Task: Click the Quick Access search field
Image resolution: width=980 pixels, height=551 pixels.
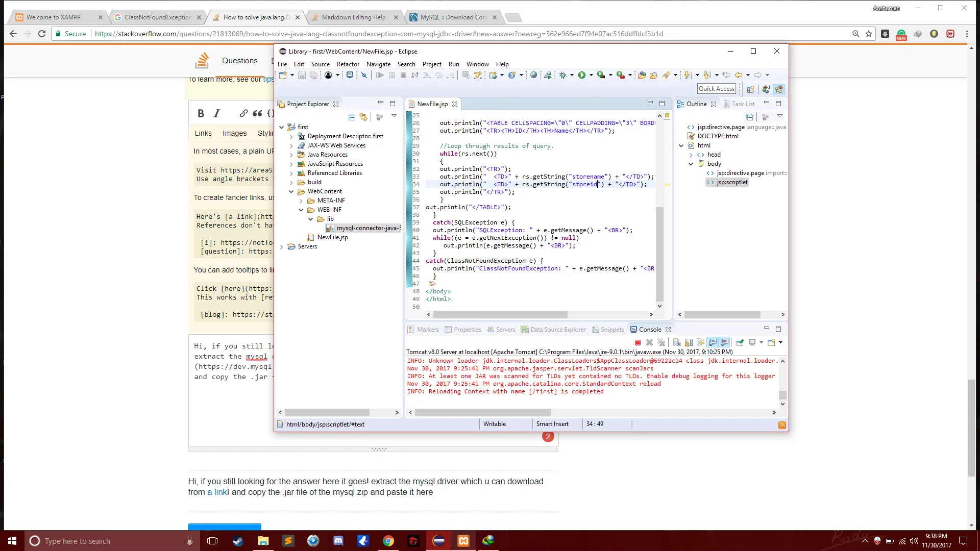Action: 716,89
